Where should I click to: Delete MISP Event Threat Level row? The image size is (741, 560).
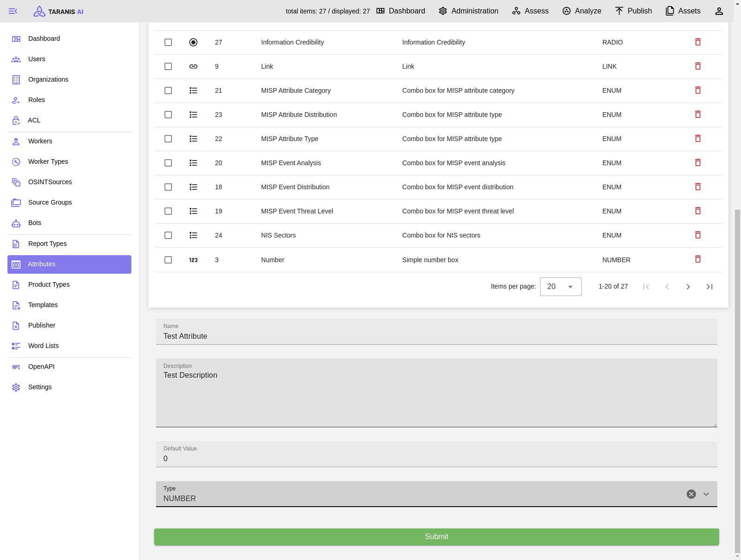(x=697, y=211)
